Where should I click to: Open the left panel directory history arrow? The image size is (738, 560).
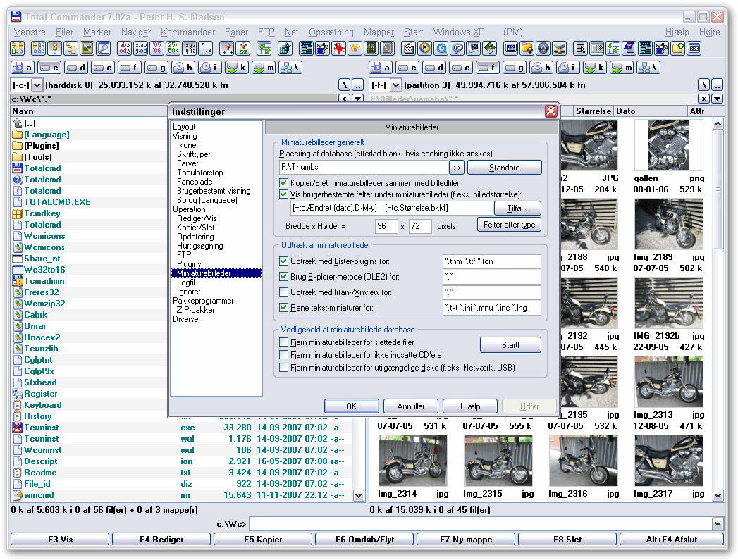357,99
